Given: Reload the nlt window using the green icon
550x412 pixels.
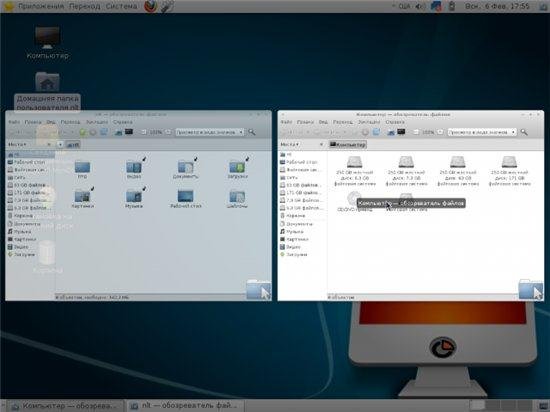Looking at the screenshot, I should 82,132.
